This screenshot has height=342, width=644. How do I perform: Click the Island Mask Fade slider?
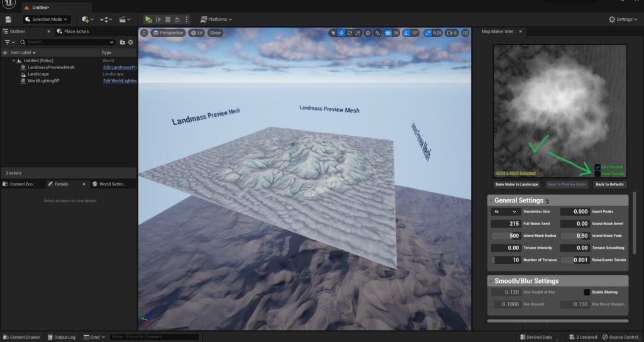575,236
